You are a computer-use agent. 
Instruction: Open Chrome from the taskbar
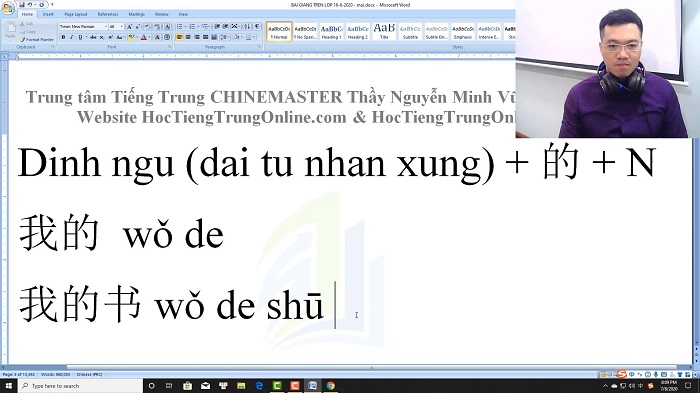[x=330, y=385]
